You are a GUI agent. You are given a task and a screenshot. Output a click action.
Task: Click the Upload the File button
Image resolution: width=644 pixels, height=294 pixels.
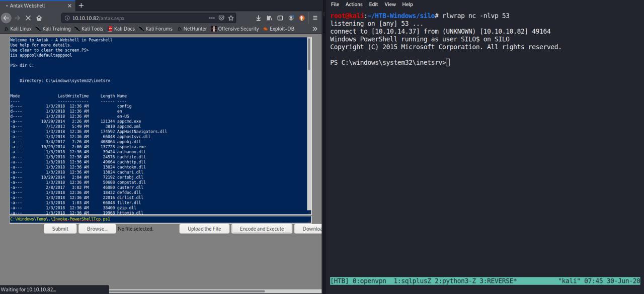204,229
